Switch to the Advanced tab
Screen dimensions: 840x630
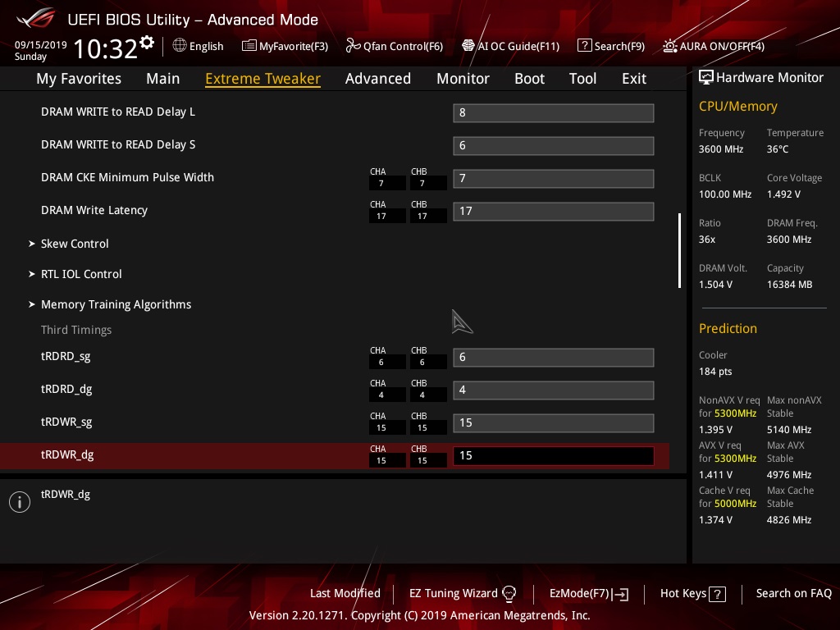click(x=377, y=79)
